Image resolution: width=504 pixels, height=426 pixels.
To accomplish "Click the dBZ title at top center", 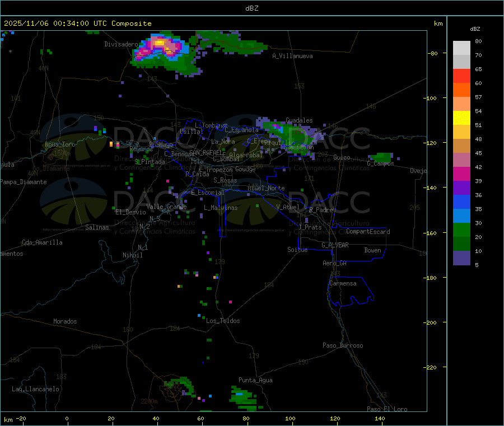I will click(x=251, y=8).
